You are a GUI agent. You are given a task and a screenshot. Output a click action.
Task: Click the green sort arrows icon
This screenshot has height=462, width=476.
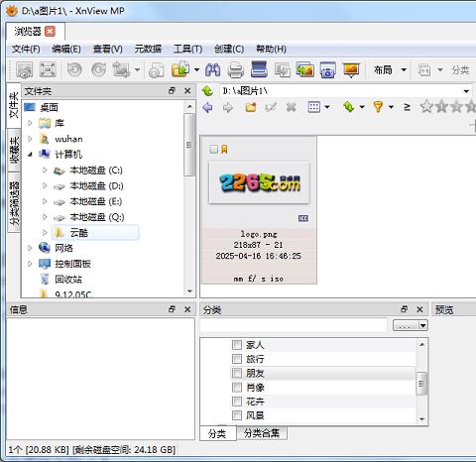coord(349,107)
